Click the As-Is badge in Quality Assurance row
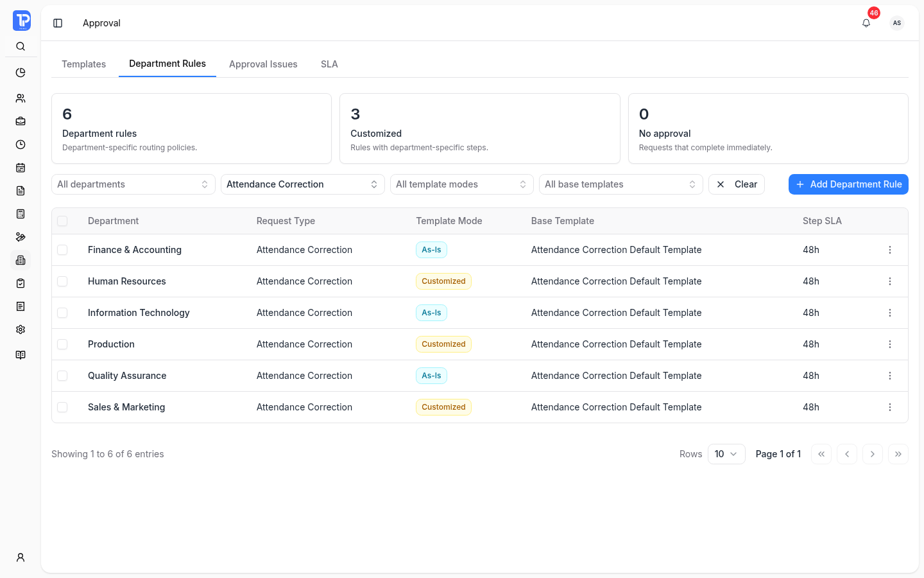Image resolution: width=924 pixels, height=578 pixels. pos(431,376)
